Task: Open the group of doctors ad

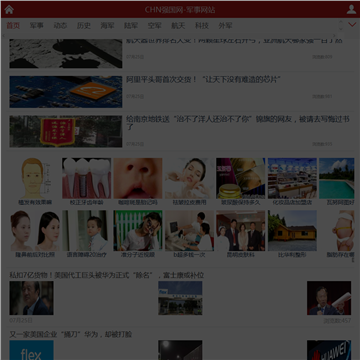Action: coord(241,231)
